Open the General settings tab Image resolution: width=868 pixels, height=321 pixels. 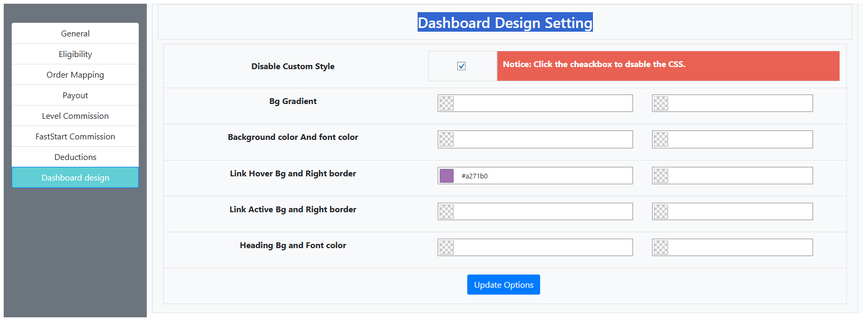point(75,33)
